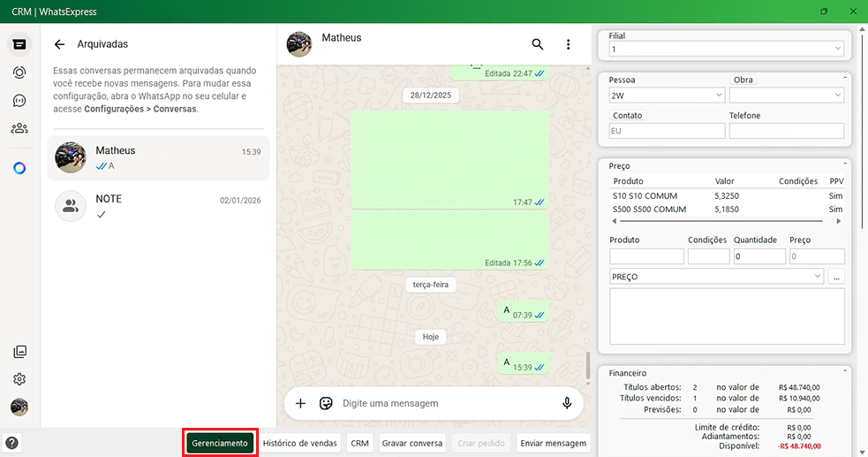The width and height of the screenshot is (868, 457).
Task: Open the Matheus archived conversation
Action: point(158,158)
